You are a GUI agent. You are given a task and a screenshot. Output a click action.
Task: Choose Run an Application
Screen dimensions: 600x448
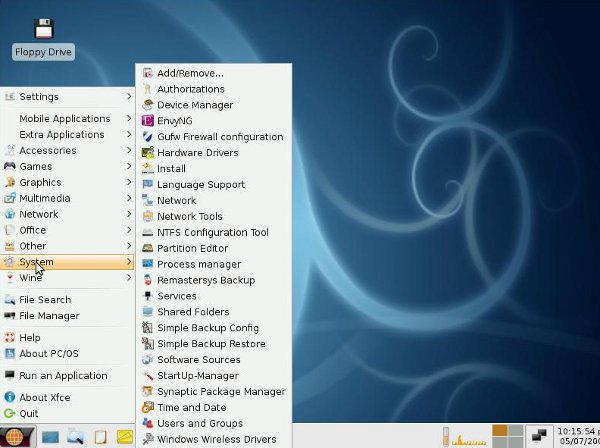(x=67, y=376)
